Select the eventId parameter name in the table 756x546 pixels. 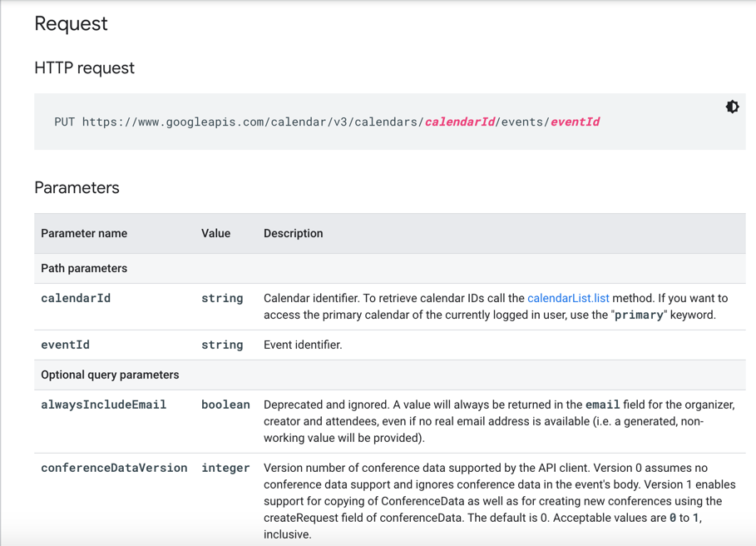click(65, 345)
